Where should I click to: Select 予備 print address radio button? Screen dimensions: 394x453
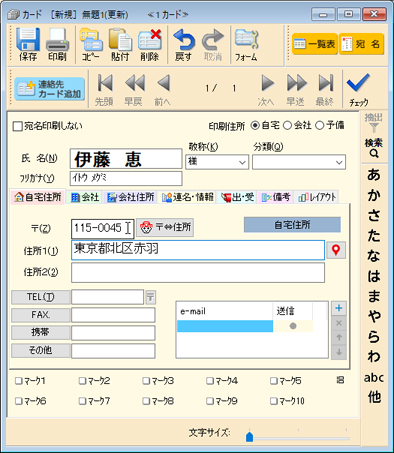click(x=319, y=125)
